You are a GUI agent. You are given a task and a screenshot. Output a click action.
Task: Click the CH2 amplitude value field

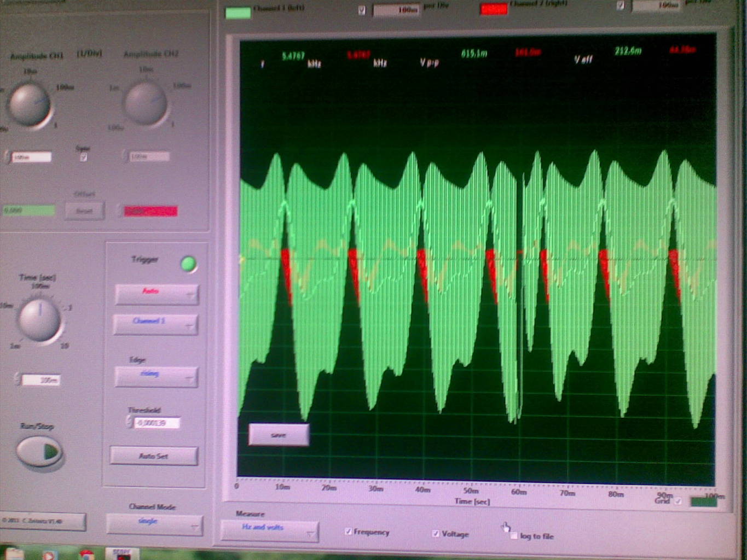click(x=149, y=157)
